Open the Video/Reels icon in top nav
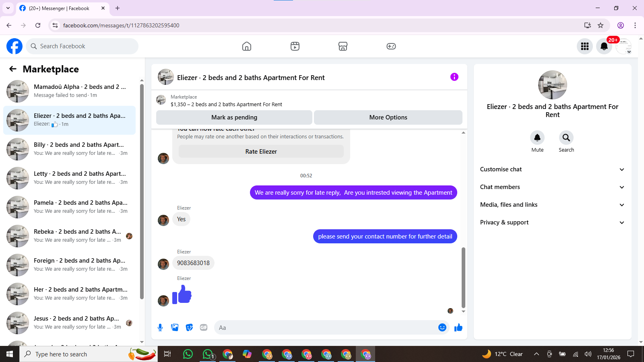This screenshot has height=362, width=644. coord(295,46)
